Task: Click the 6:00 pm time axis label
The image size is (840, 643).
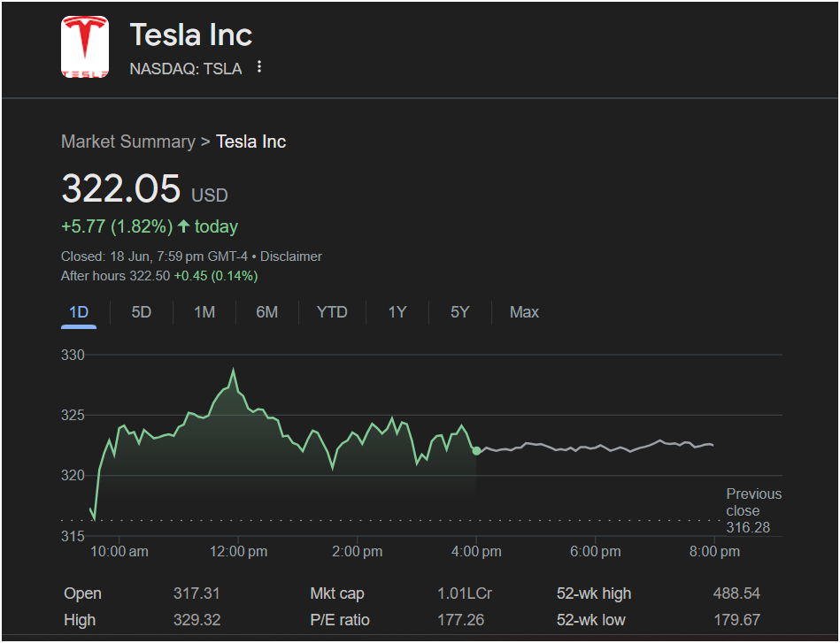Action: click(595, 551)
